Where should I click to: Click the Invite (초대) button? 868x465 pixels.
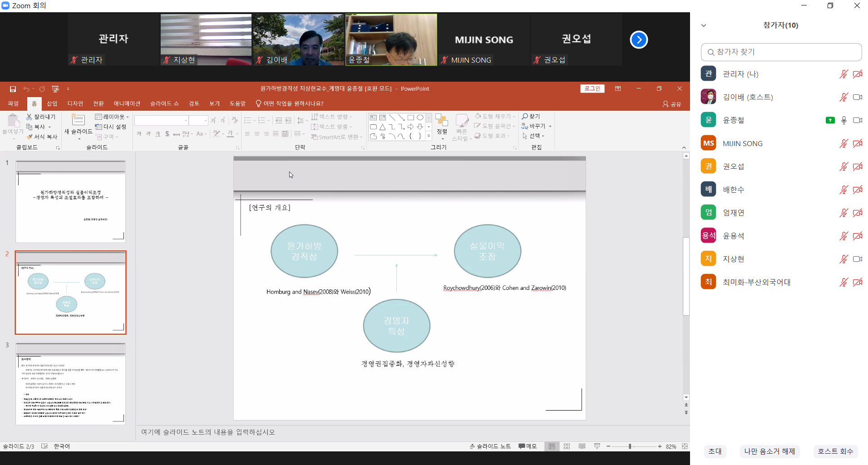715,451
